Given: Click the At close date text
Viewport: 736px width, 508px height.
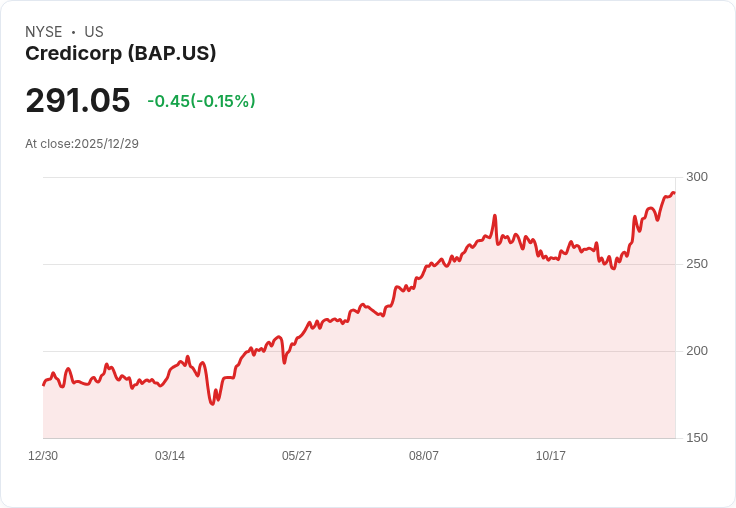Looking at the screenshot, I should (x=82, y=144).
